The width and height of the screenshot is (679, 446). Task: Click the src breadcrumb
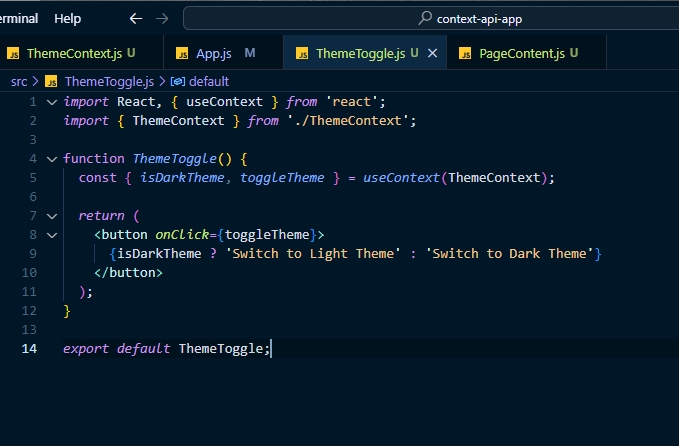pos(19,81)
